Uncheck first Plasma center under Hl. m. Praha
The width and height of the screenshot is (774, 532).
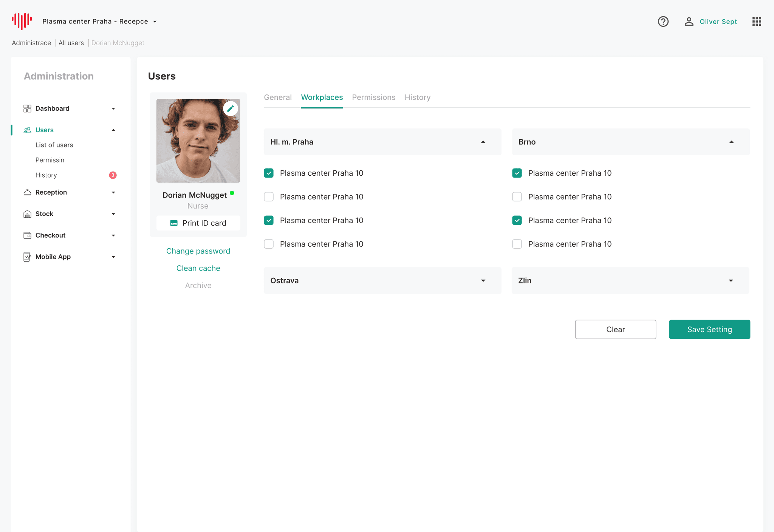269,173
